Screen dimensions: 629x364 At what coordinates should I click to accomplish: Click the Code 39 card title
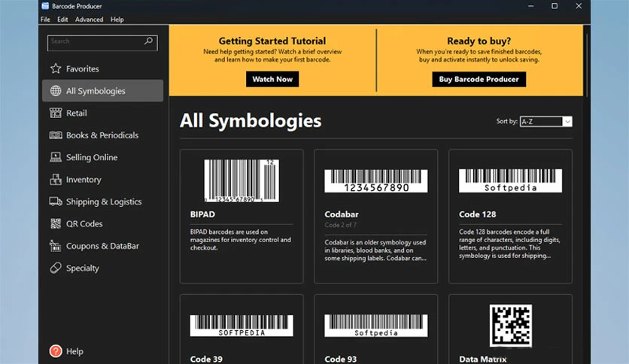click(x=206, y=359)
